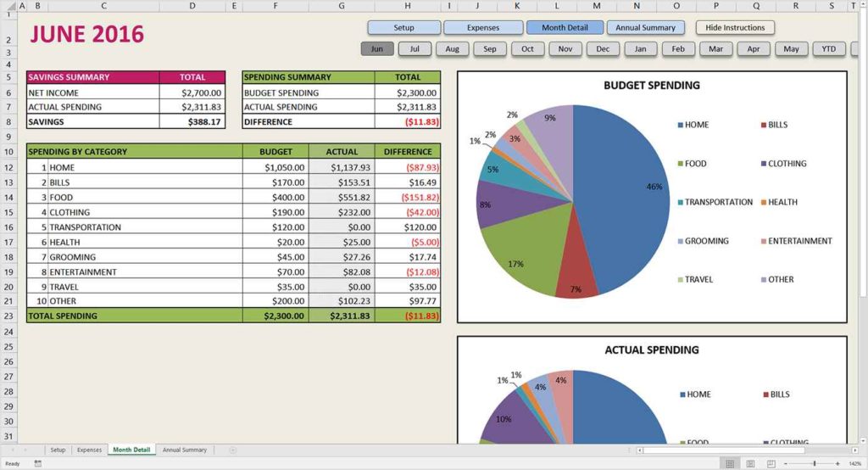The width and height of the screenshot is (868, 470).
Task: Click the macro recording status bar icon
Action: point(37,463)
